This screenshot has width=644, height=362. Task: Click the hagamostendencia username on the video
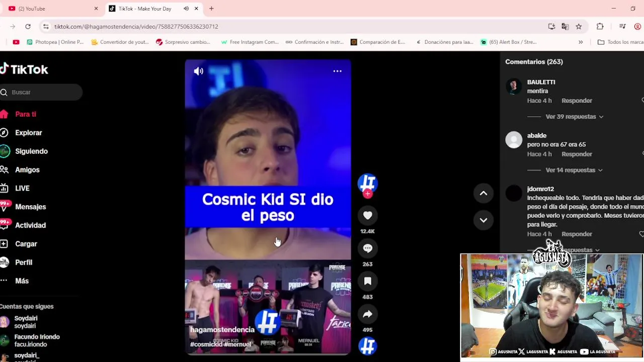tap(222, 330)
